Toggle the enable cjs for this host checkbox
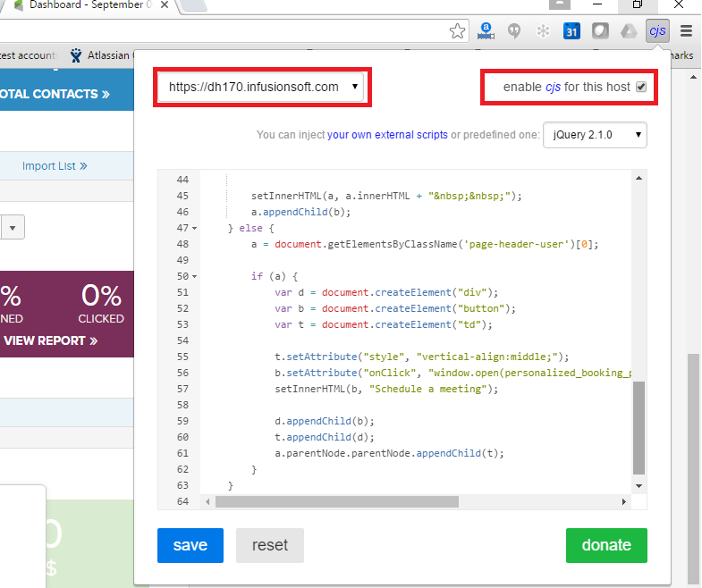 click(640, 88)
